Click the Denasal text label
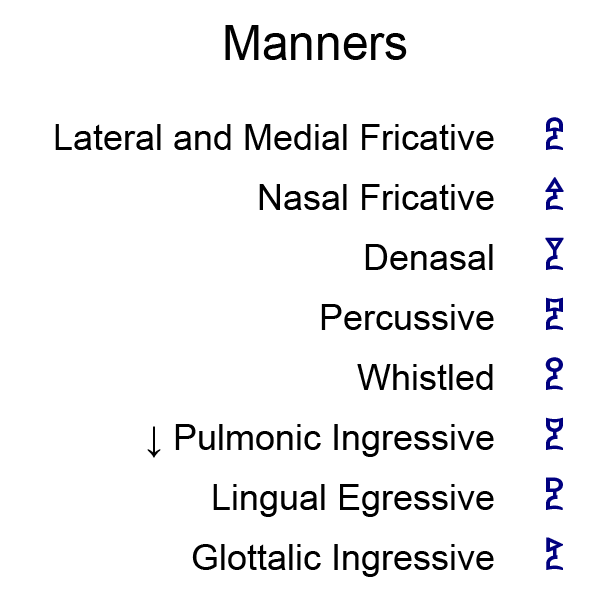Screen dimensions: 615x600 pyautogui.click(x=429, y=258)
